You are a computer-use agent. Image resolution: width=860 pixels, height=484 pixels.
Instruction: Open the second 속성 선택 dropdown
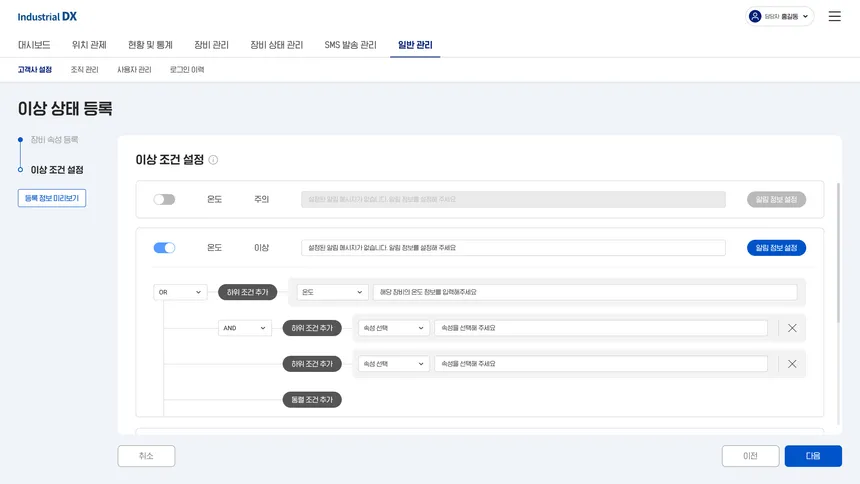coord(393,364)
